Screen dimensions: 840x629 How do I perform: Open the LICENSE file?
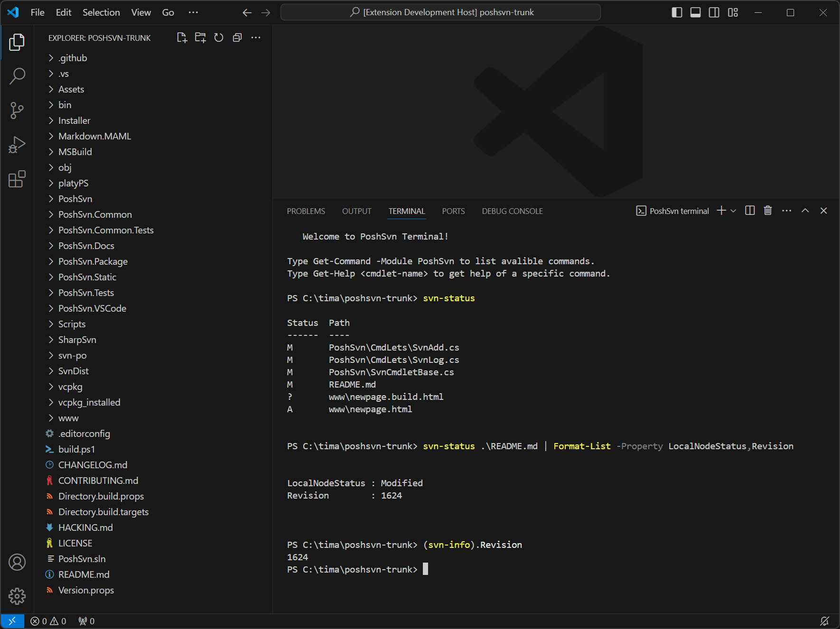153,543
